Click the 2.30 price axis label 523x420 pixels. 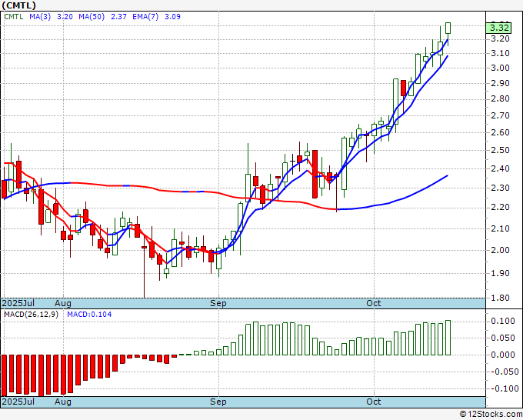pos(501,188)
